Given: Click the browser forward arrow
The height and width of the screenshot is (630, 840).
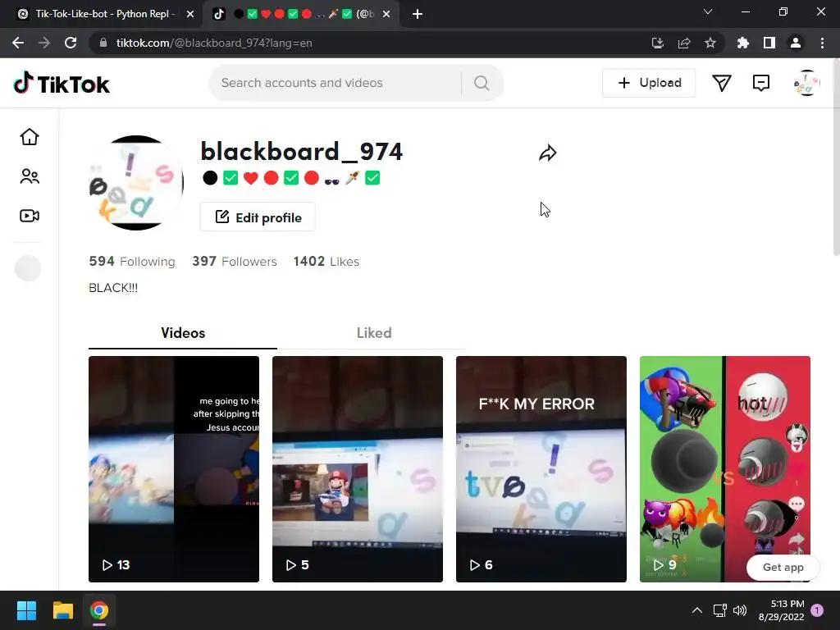Looking at the screenshot, I should click(44, 43).
